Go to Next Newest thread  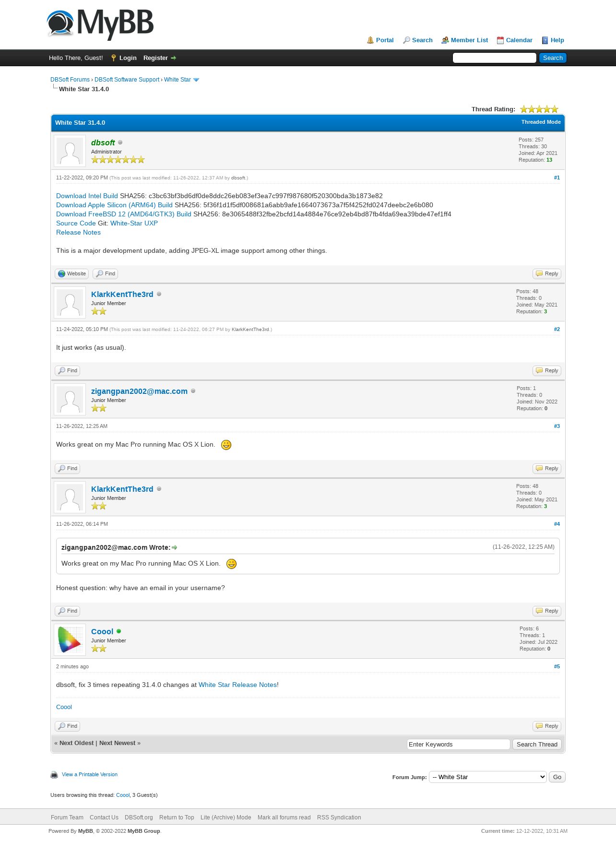118,743
